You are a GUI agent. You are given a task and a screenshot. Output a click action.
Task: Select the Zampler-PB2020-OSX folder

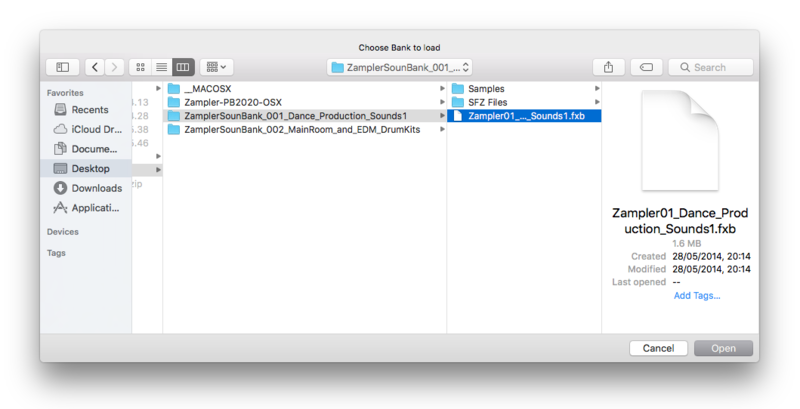305,103
